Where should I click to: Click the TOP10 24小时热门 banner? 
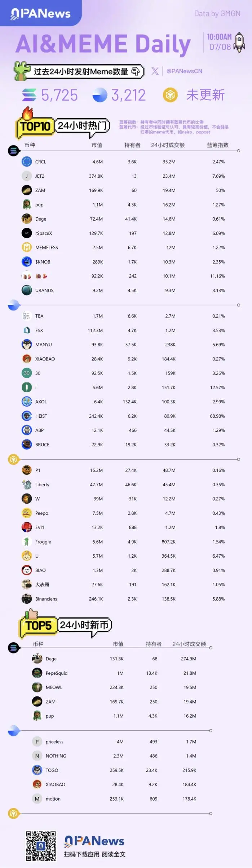[63, 126]
